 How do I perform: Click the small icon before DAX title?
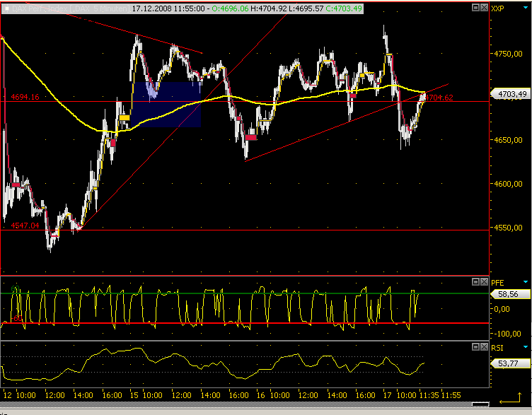[6, 8]
